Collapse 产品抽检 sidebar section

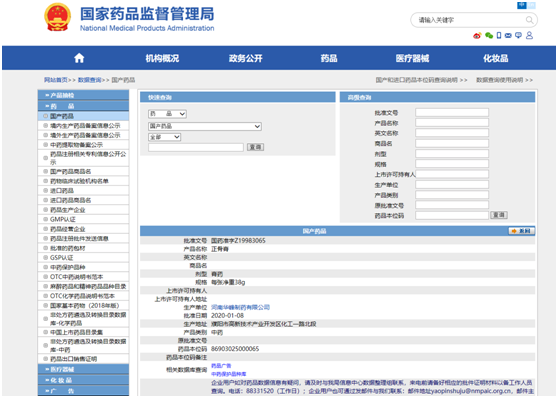pyautogui.click(x=84, y=95)
